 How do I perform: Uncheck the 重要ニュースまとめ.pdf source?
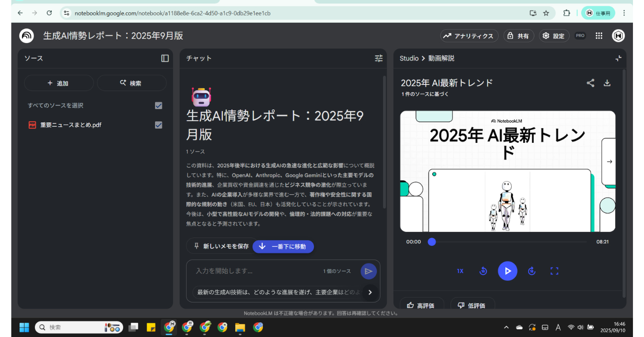coord(158,125)
